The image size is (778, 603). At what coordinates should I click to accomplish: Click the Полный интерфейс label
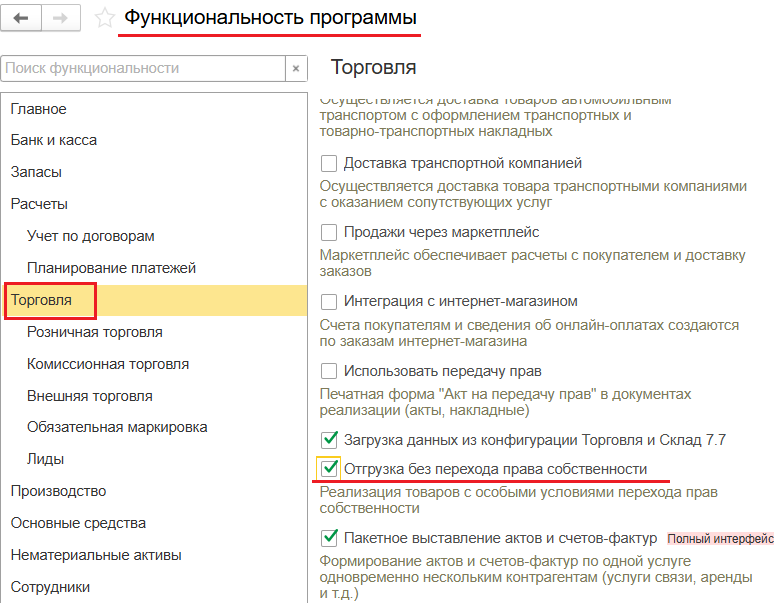point(720,539)
